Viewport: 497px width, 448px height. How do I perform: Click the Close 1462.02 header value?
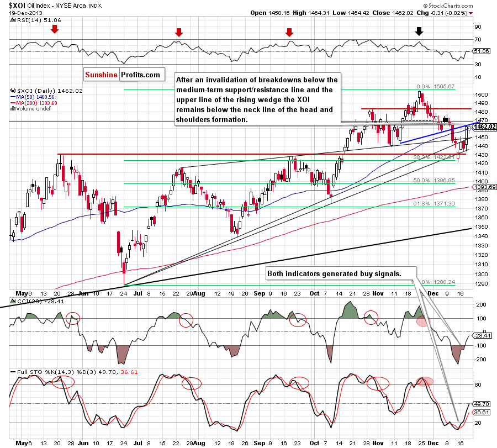point(393,13)
